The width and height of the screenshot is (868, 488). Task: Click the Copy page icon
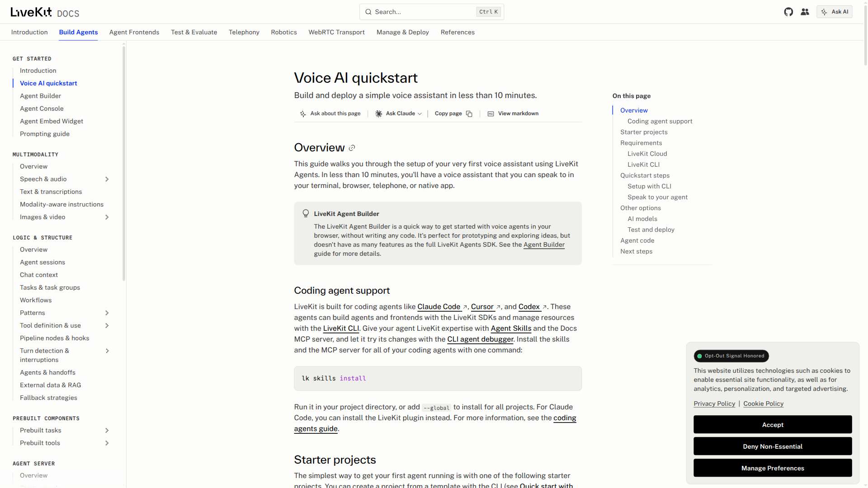coord(469,114)
